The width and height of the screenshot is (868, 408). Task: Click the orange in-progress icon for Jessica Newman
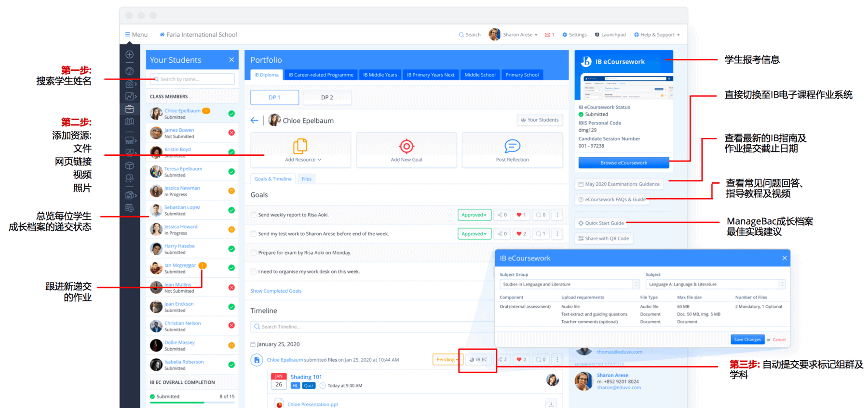click(231, 191)
